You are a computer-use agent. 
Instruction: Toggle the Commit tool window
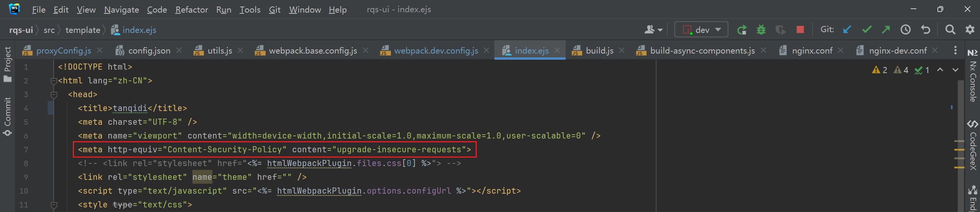point(7,117)
